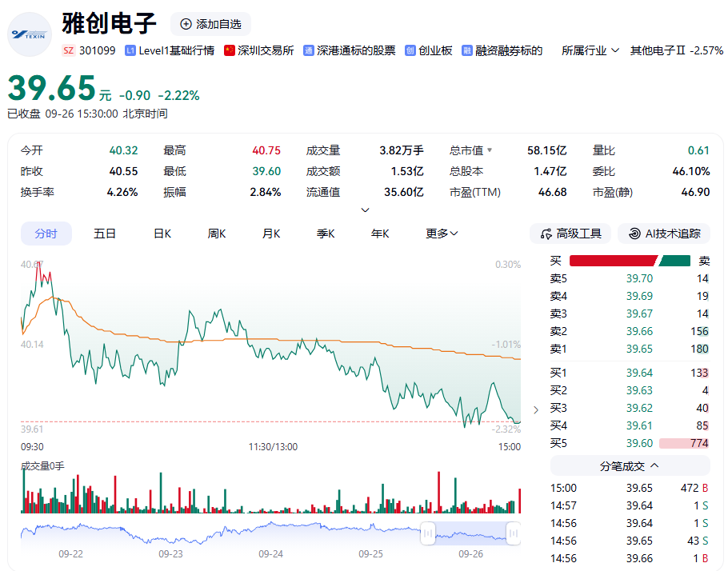This screenshot has height=571, width=728.
Task: Click the 深港通标的股票 tag
Action: [356, 50]
